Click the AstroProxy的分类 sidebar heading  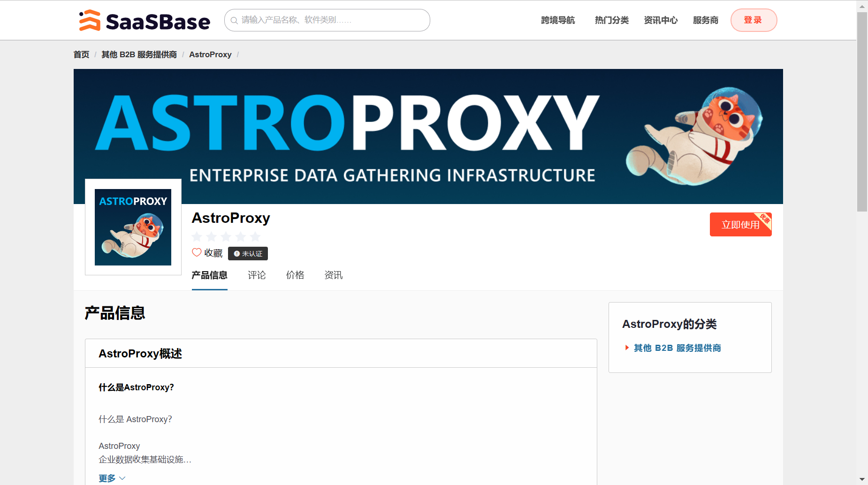(x=670, y=324)
